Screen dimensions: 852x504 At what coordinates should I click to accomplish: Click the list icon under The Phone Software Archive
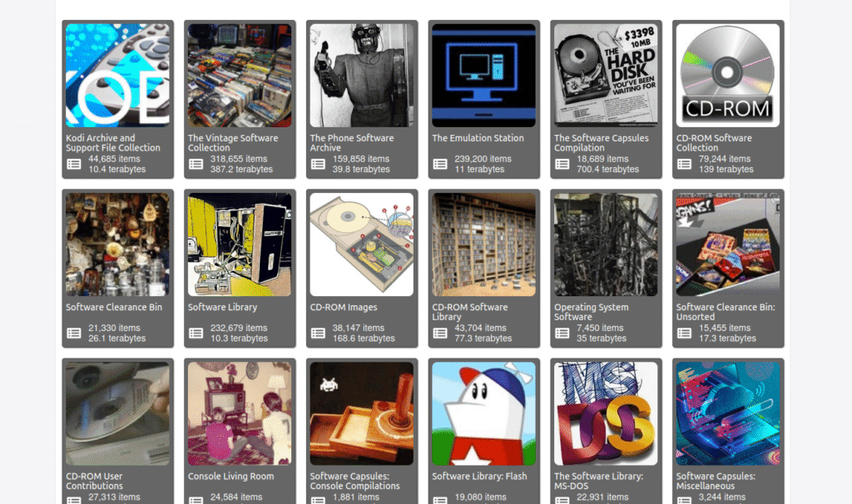point(318,164)
